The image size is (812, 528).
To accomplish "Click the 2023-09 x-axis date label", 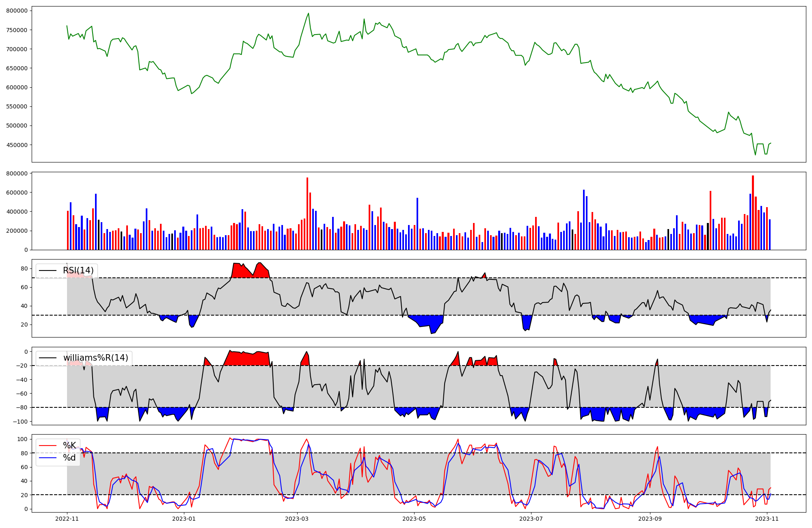I will pyautogui.click(x=650, y=519).
